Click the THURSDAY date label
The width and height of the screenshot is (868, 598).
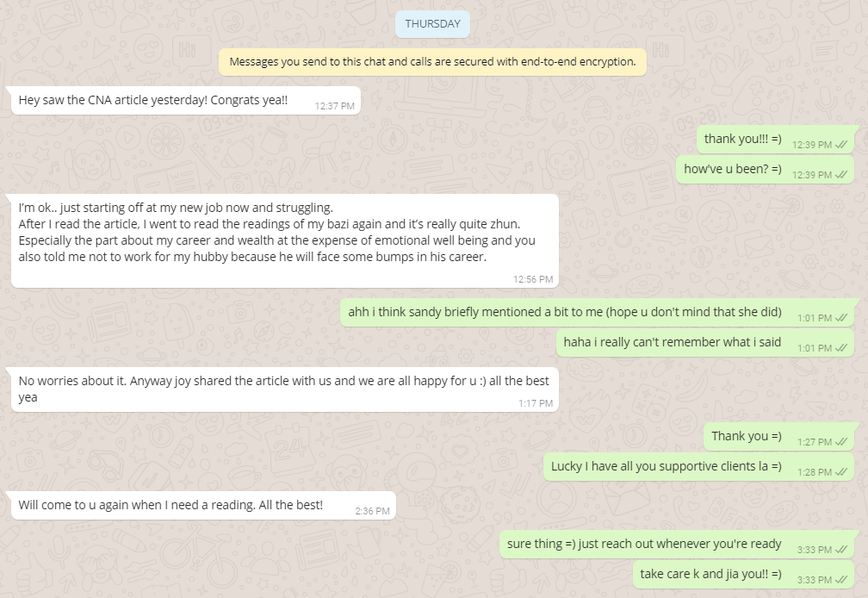pyautogui.click(x=432, y=24)
